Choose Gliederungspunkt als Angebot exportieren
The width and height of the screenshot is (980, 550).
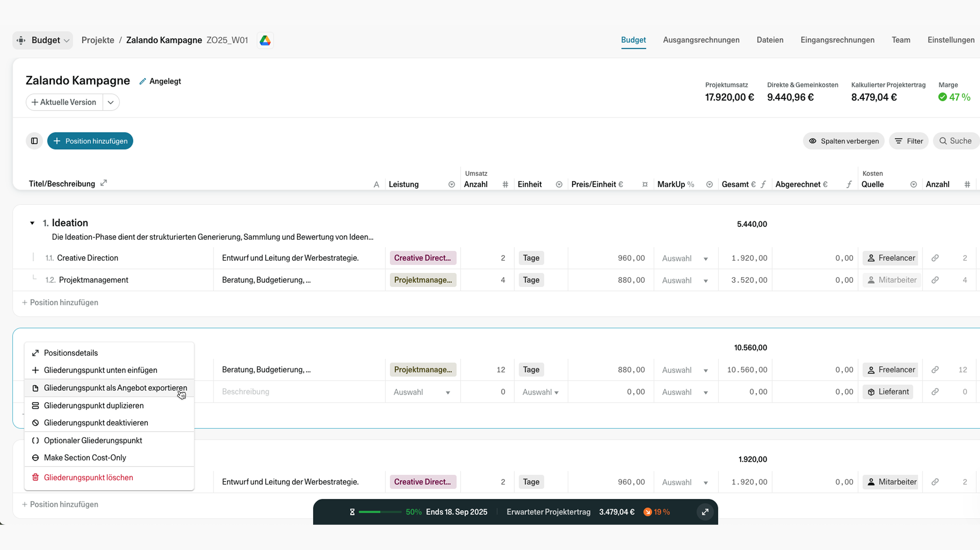pos(109,388)
